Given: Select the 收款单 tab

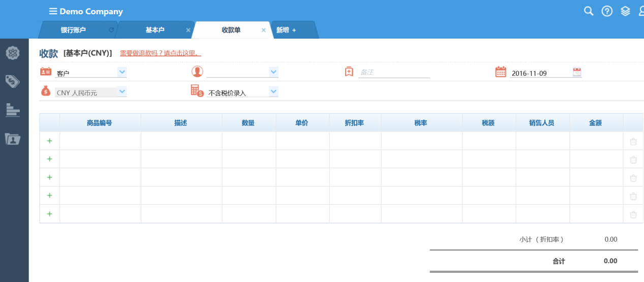Looking at the screenshot, I should [x=231, y=30].
